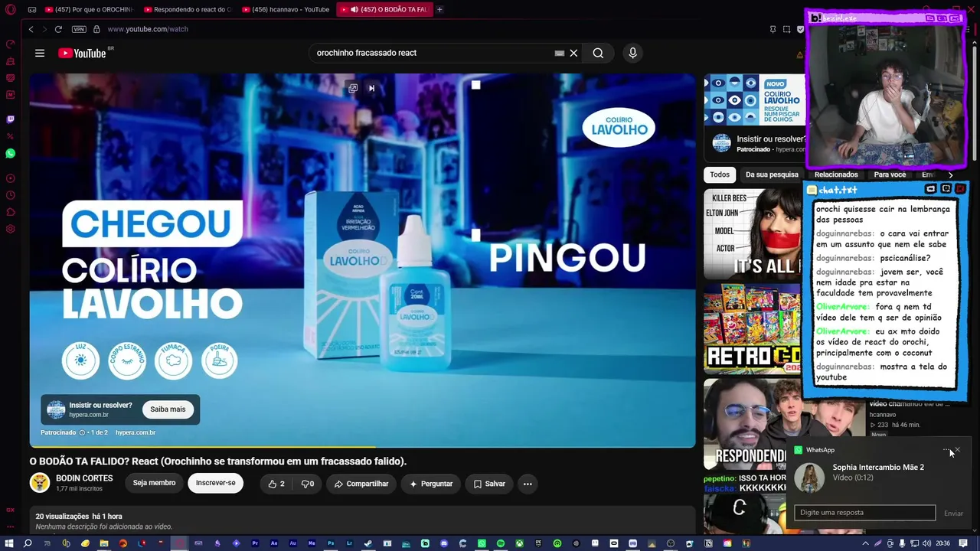Open the BODIN CORTES channel name link
Image resolution: width=980 pixels, height=551 pixels.
coord(84,478)
